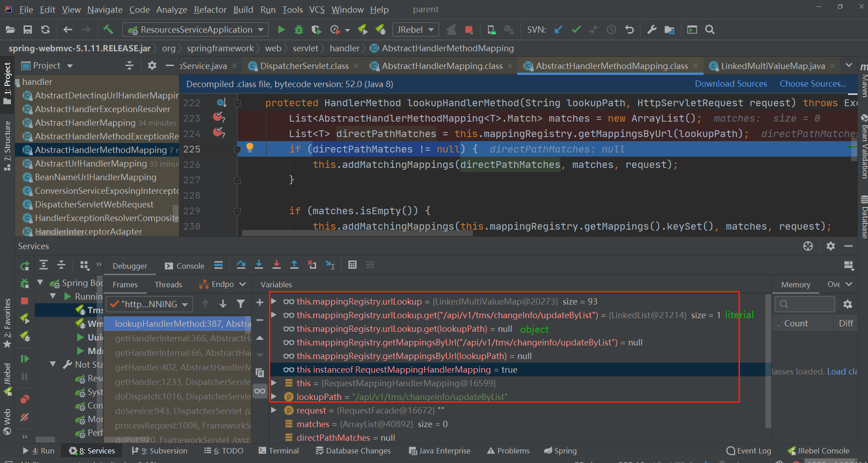Toggle Mute Breakpoints in Services sidebar
The image size is (868, 463).
[25, 417]
